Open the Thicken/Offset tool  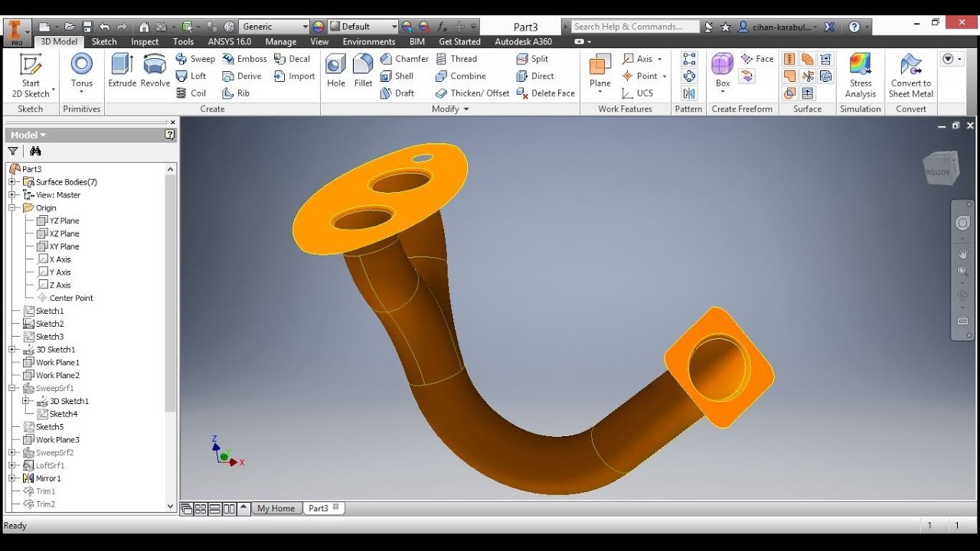[472, 93]
